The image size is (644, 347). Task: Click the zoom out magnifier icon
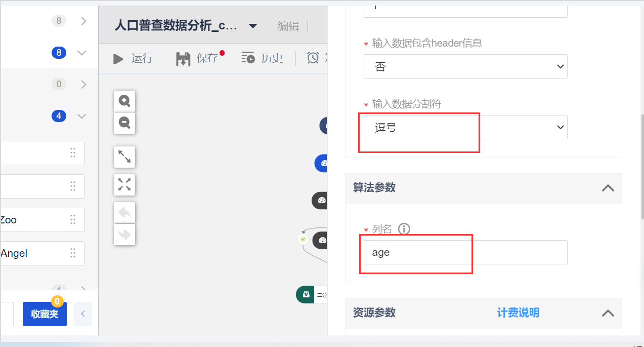pyautogui.click(x=124, y=123)
